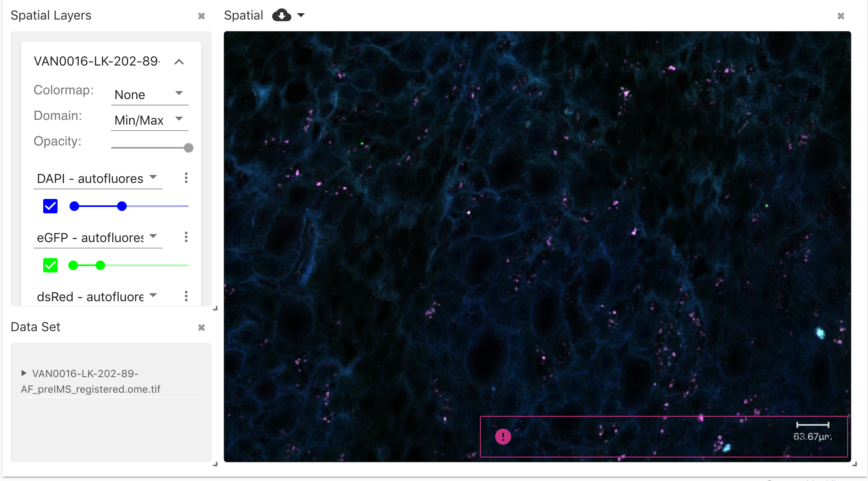Click the cloud download icon next to Spatial

coord(281,16)
